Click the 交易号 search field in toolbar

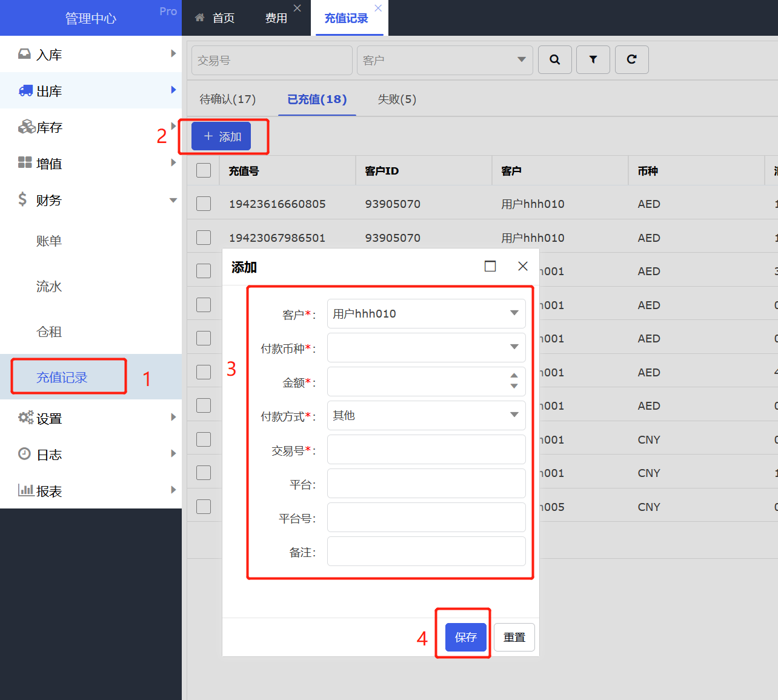point(272,60)
